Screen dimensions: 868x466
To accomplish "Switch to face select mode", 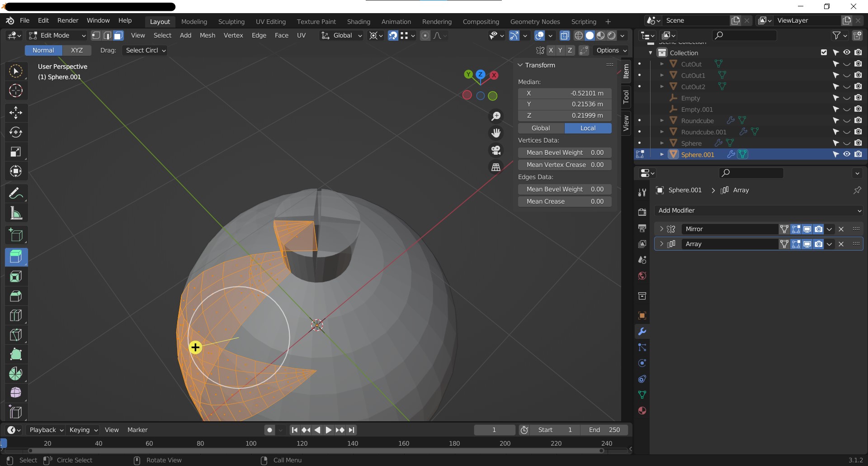I will (x=118, y=35).
